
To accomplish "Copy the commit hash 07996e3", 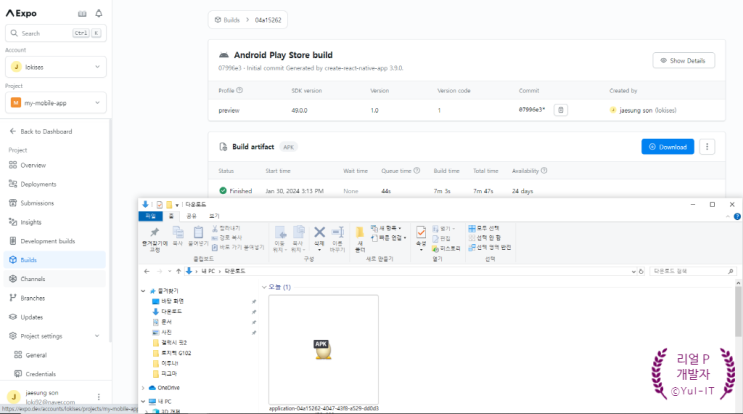I will click(561, 110).
